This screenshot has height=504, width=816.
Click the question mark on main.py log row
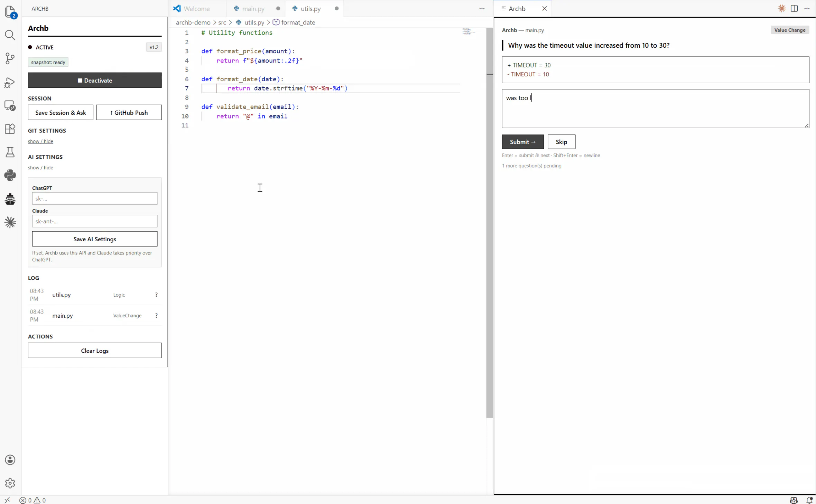coord(156,315)
